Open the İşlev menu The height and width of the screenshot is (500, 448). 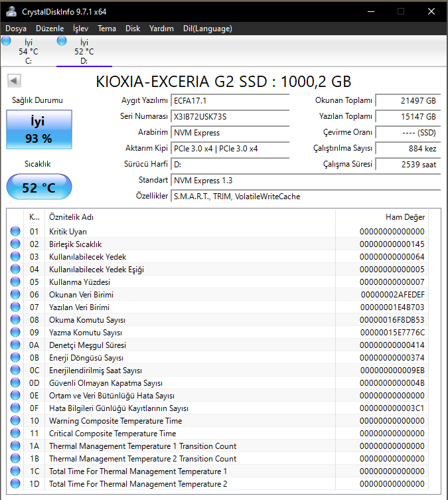click(x=80, y=29)
